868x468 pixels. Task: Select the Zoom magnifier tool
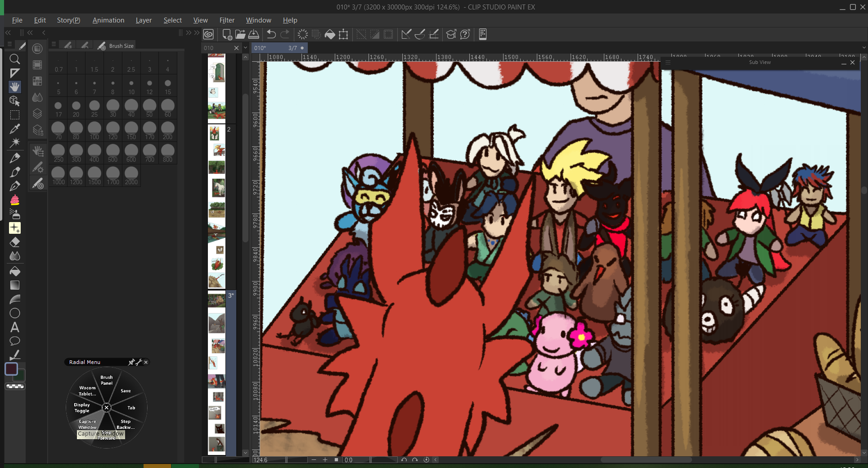pyautogui.click(x=15, y=59)
